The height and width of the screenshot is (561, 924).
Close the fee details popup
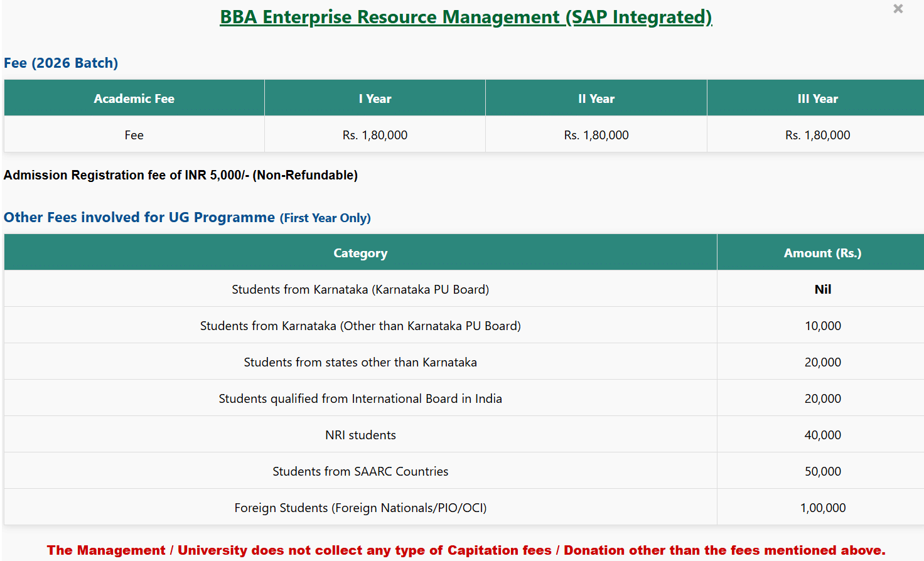[898, 9]
